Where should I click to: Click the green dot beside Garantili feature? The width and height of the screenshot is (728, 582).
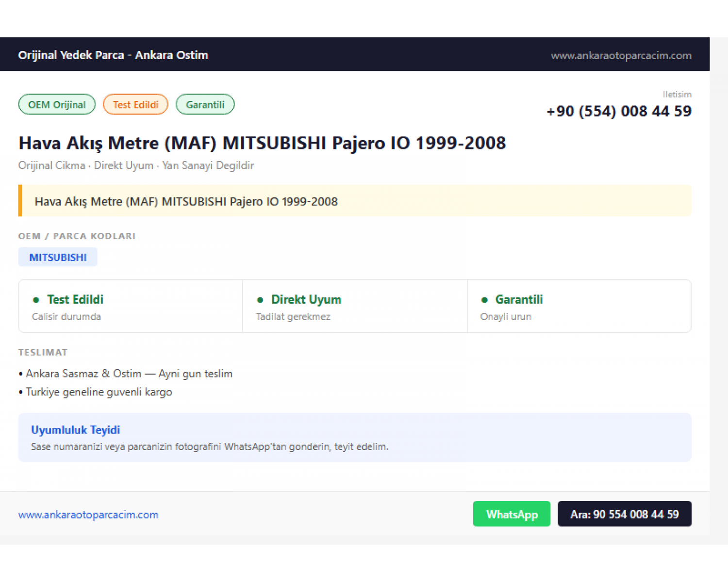coord(484,300)
